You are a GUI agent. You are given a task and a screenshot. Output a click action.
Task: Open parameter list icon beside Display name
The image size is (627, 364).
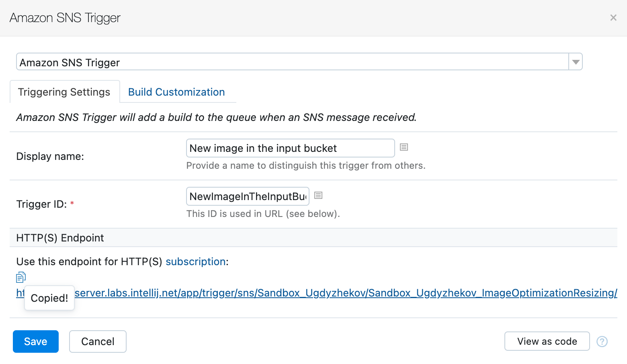[x=404, y=147]
